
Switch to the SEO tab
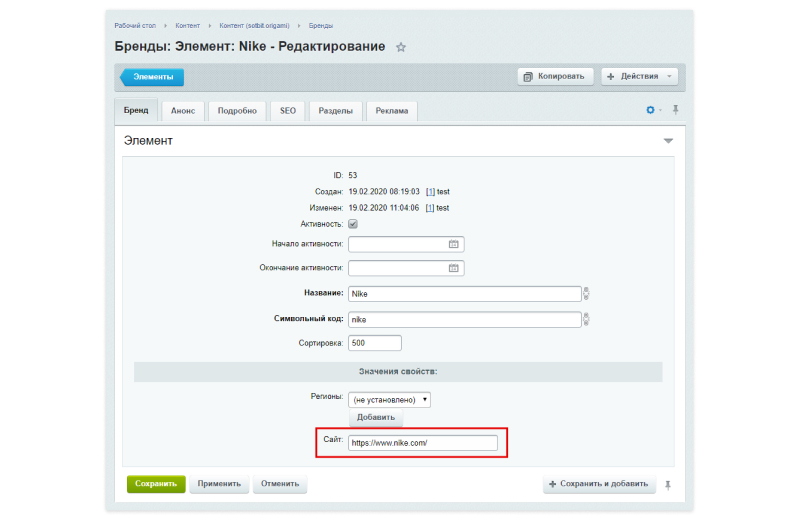[288, 111]
